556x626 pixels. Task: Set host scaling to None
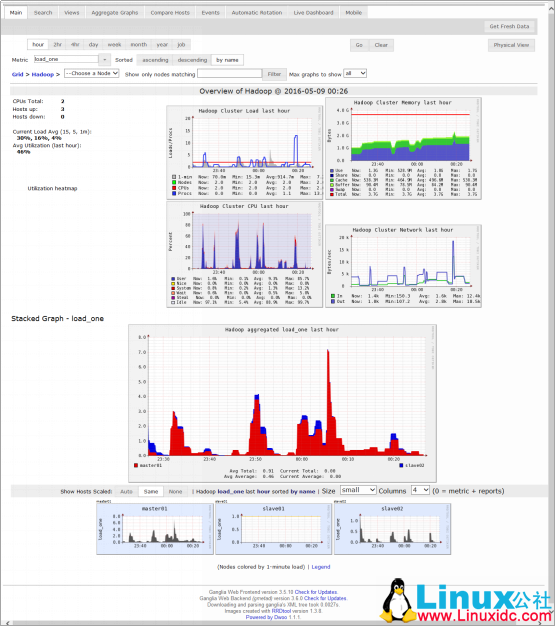[175, 491]
